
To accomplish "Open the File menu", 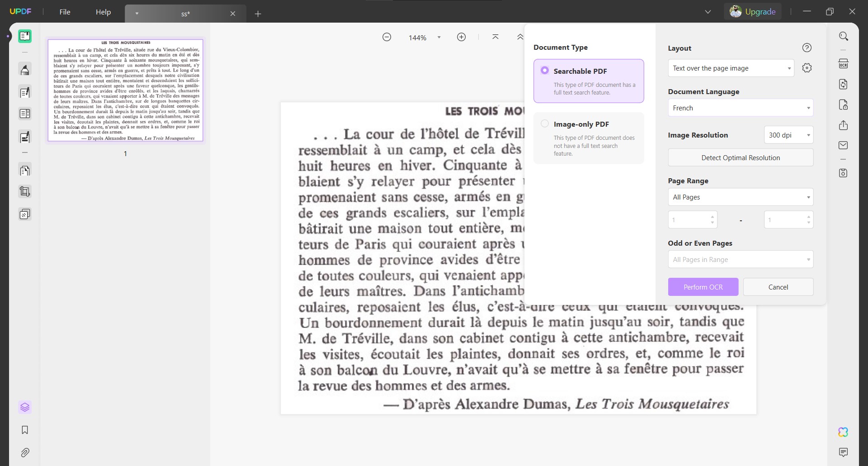I will pyautogui.click(x=65, y=12).
